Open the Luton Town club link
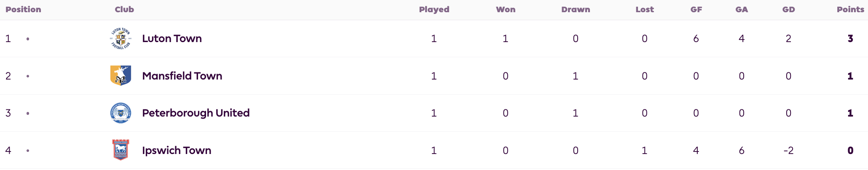Screen dimensions: 868x170 coord(172,39)
